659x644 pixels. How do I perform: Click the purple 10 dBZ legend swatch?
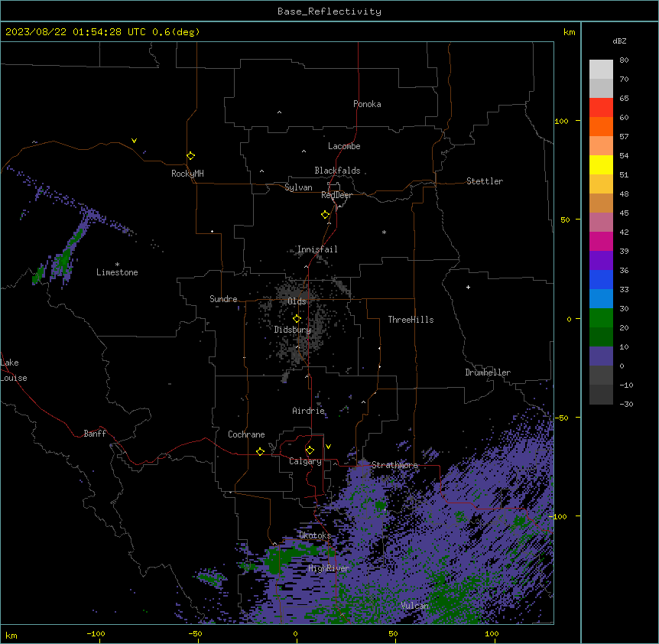pyautogui.click(x=601, y=356)
